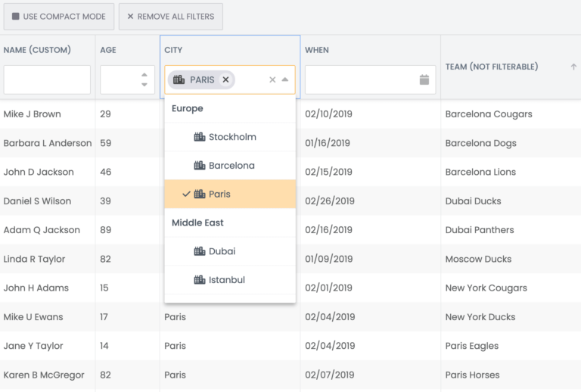The width and height of the screenshot is (581, 392).
Task: Select the Mike J Brown name cell
Action: pyautogui.click(x=48, y=114)
